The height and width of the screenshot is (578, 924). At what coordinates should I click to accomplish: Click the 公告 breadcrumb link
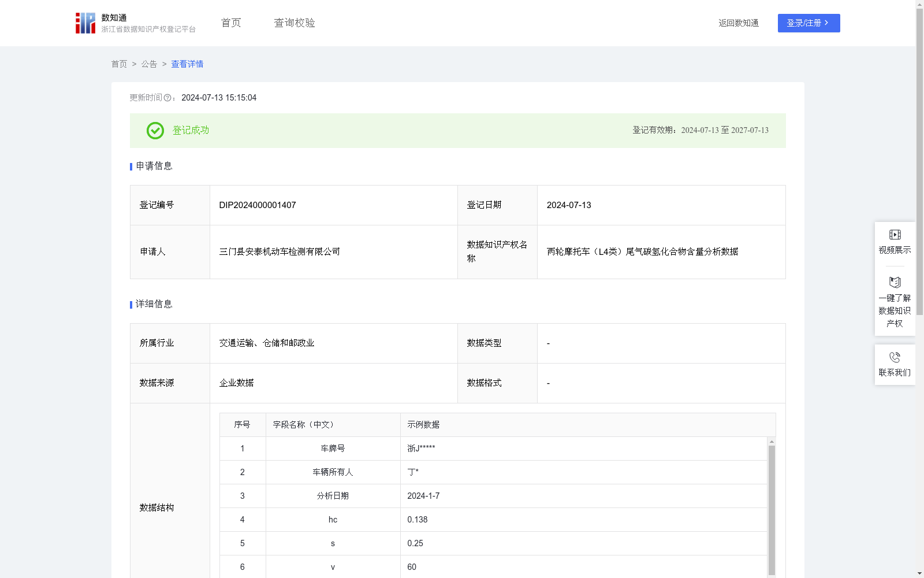[x=149, y=64]
